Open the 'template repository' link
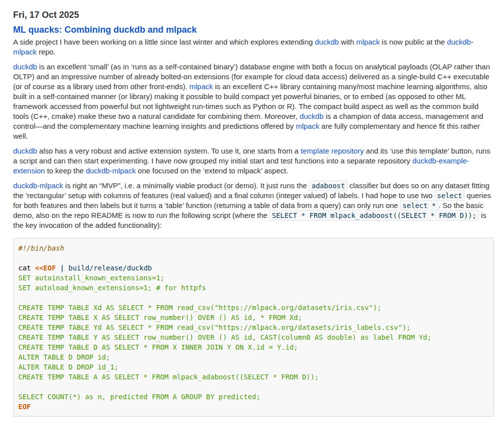 click(x=332, y=151)
